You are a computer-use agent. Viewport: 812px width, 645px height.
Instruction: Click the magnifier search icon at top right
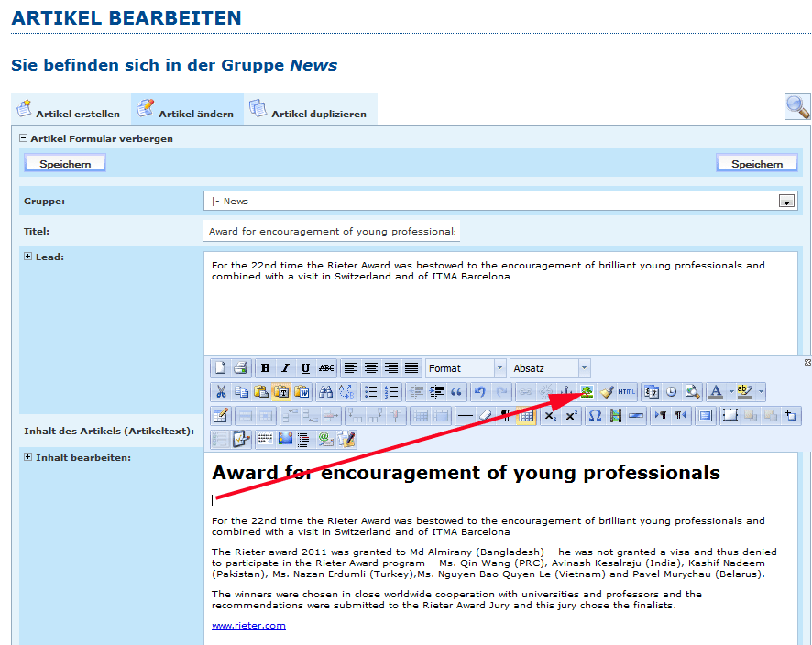pyautogui.click(x=797, y=107)
